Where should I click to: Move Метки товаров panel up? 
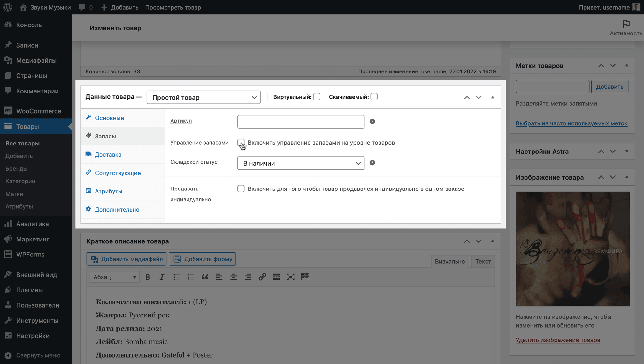[601, 65]
